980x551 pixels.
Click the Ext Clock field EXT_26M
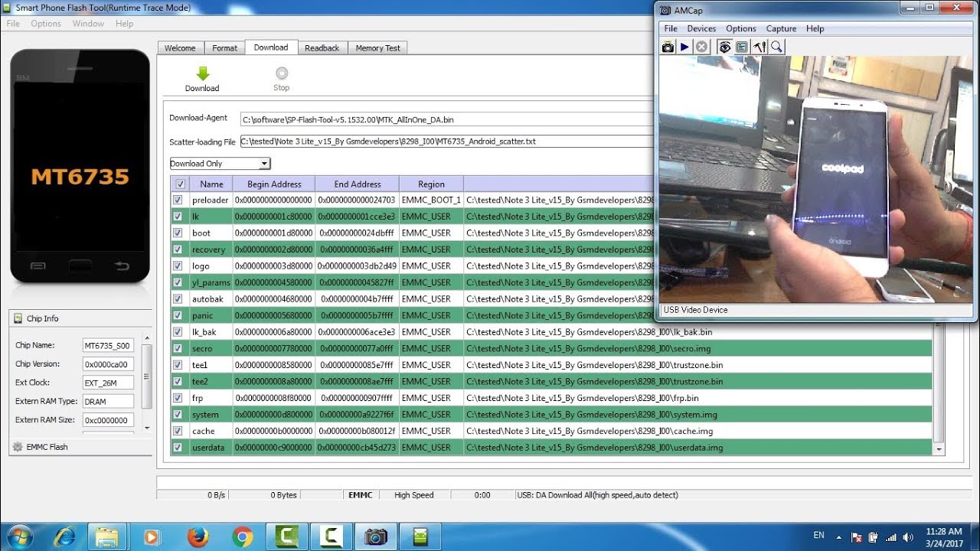(108, 383)
